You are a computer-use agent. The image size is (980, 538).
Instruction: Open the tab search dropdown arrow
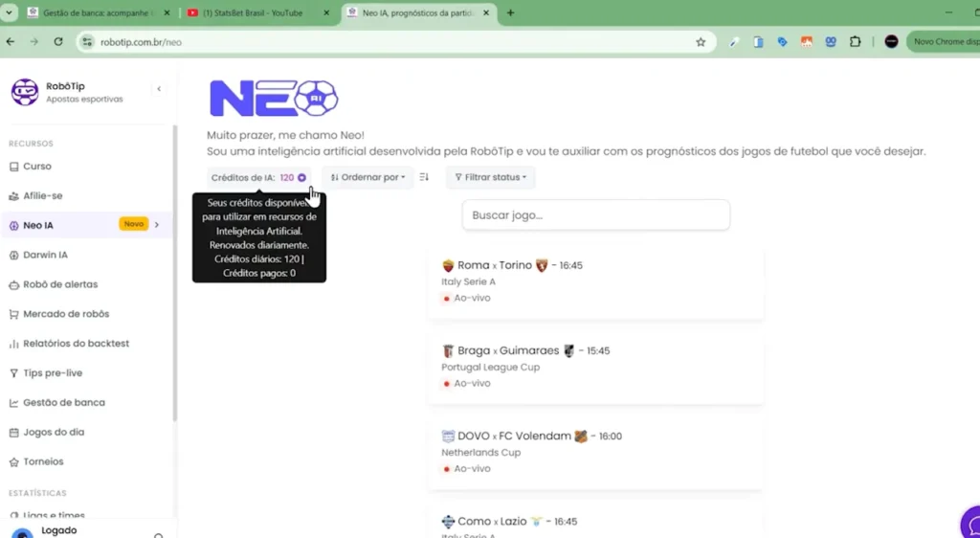pyautogui.click(x=9, y=12)
